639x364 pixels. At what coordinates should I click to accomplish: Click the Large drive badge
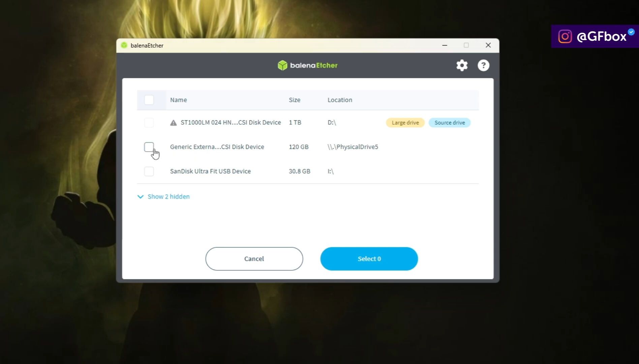click(x=405, y=122)
